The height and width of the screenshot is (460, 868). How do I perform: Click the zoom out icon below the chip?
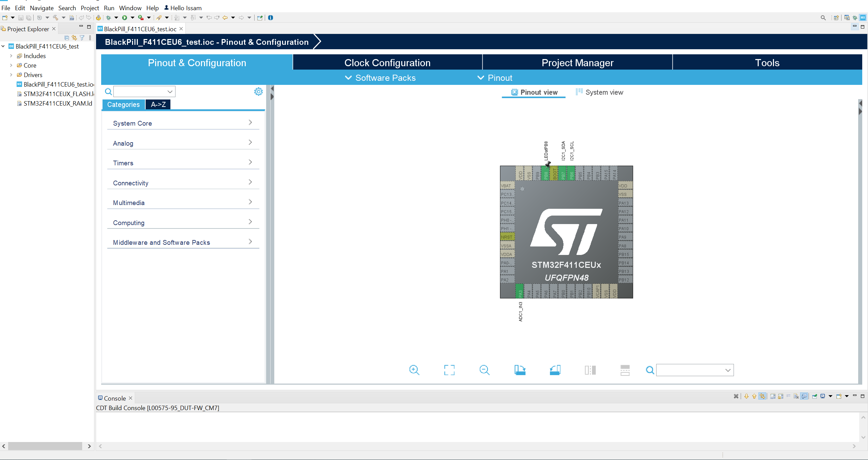484,370
